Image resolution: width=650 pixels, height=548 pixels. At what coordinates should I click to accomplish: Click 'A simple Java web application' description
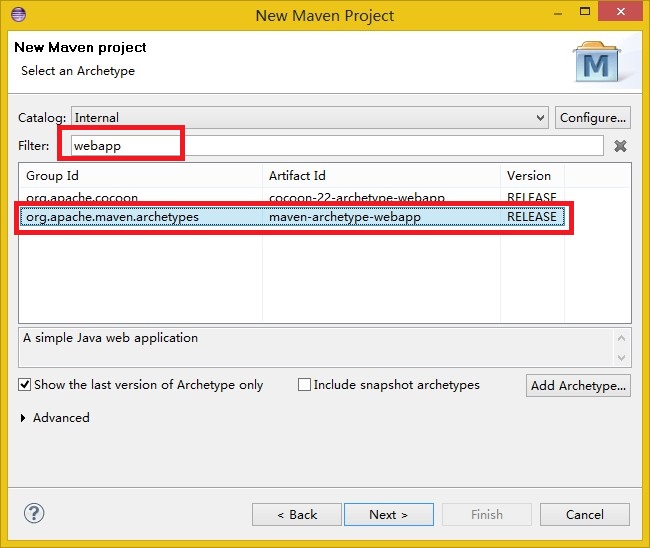(110, 338)
